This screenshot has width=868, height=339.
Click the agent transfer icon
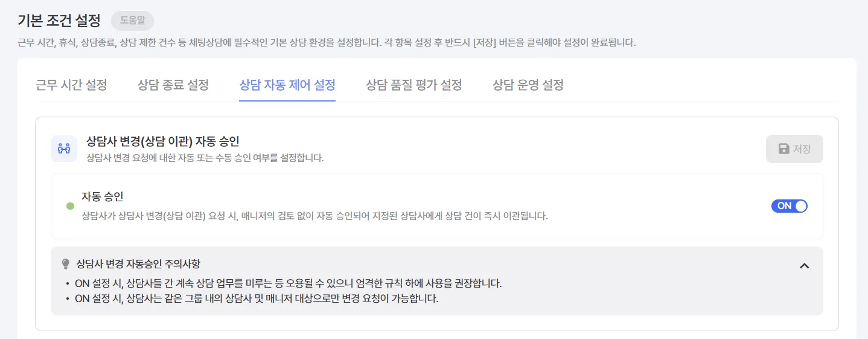[64, 149]
